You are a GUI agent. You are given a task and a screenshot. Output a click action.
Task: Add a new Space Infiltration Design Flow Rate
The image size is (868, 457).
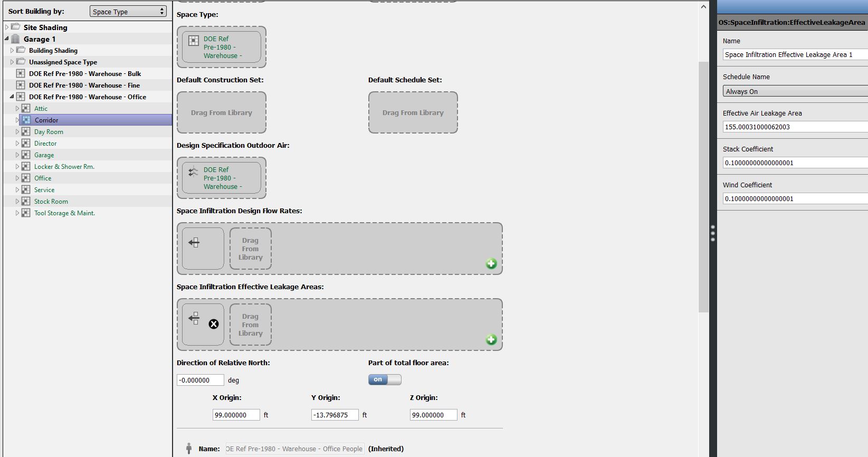pyautogui.click(x=491, y=263)
